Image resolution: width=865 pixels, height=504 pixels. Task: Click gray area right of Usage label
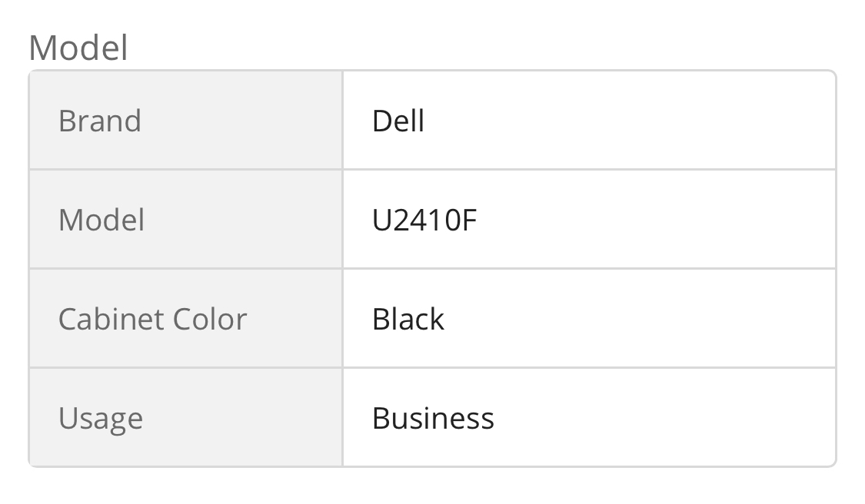click(x=243, y=419)
